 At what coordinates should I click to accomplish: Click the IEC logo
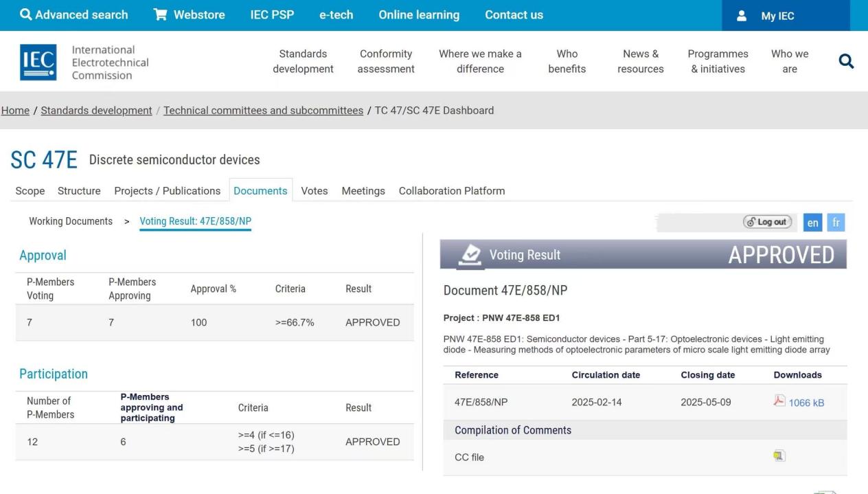[x=38, y=63]
